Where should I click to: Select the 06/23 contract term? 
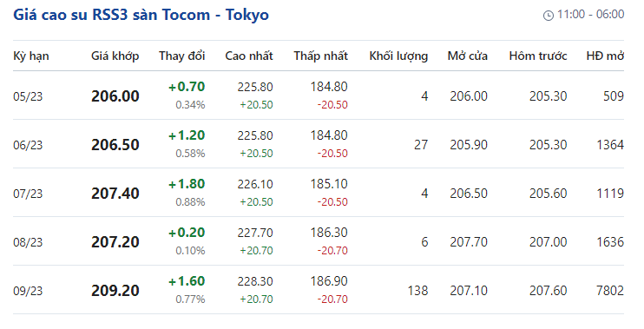click(x=28, y=145)
